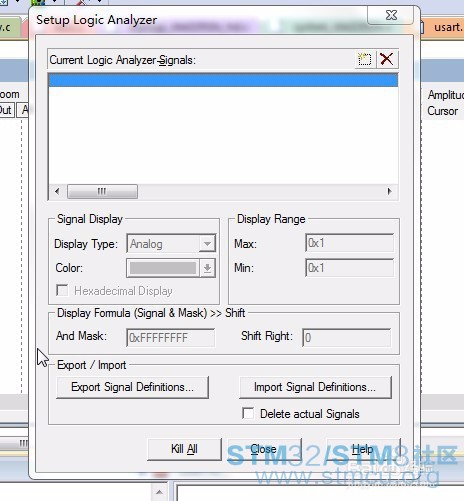464x501 pixels.
Task: Click the Close button
Action: (264, 449)
